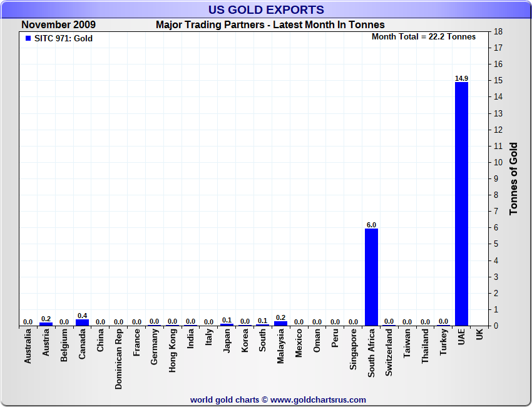
Task: Click the UAE axis label
Action: click(461, 337)
